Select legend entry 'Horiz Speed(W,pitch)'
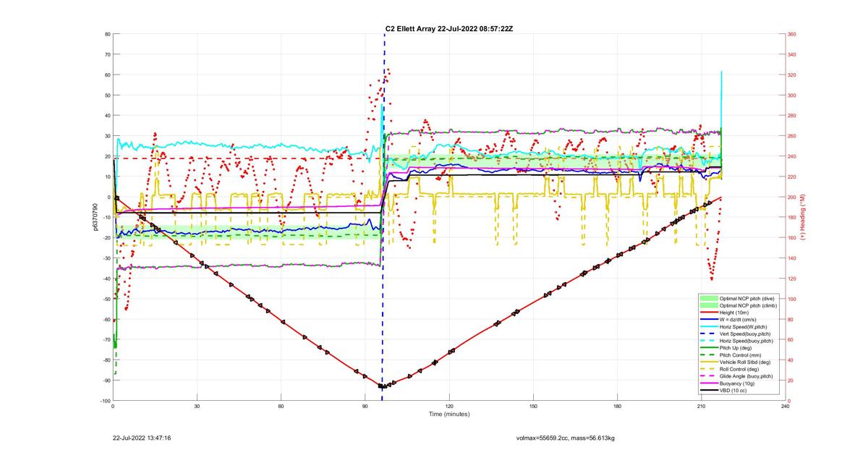The width and height of the screenshot is (868, 450). tap(744, 326)
